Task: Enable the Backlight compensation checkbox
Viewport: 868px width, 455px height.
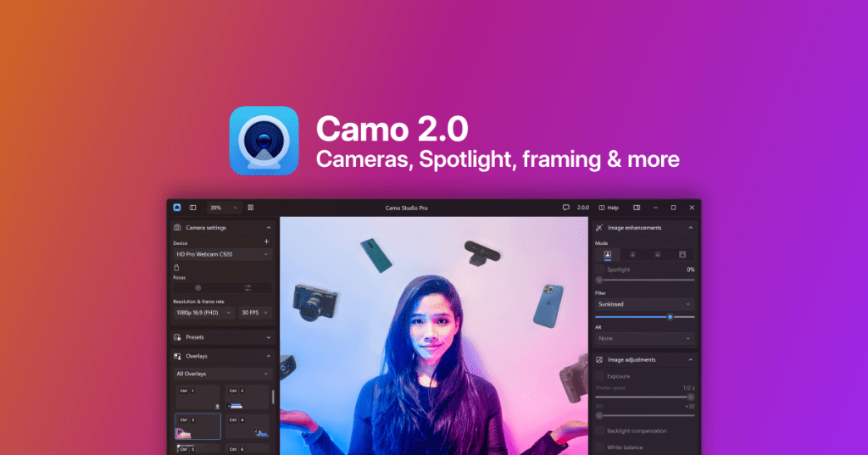Action: pyautogui.click(x=599, y=430)
